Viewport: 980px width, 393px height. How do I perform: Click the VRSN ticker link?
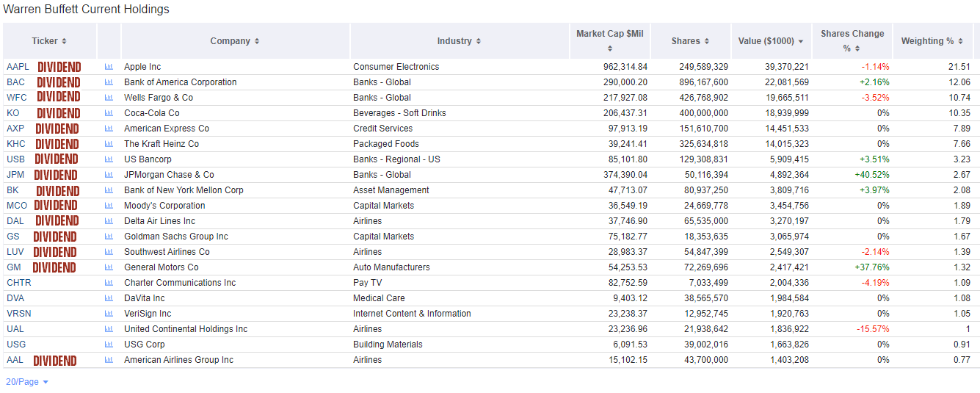click(19, 314)
